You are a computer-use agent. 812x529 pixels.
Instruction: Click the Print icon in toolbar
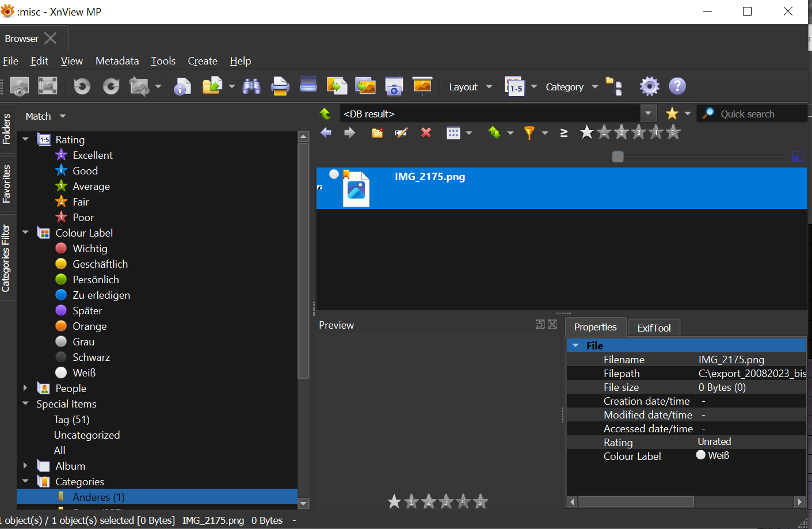[280, 86]
